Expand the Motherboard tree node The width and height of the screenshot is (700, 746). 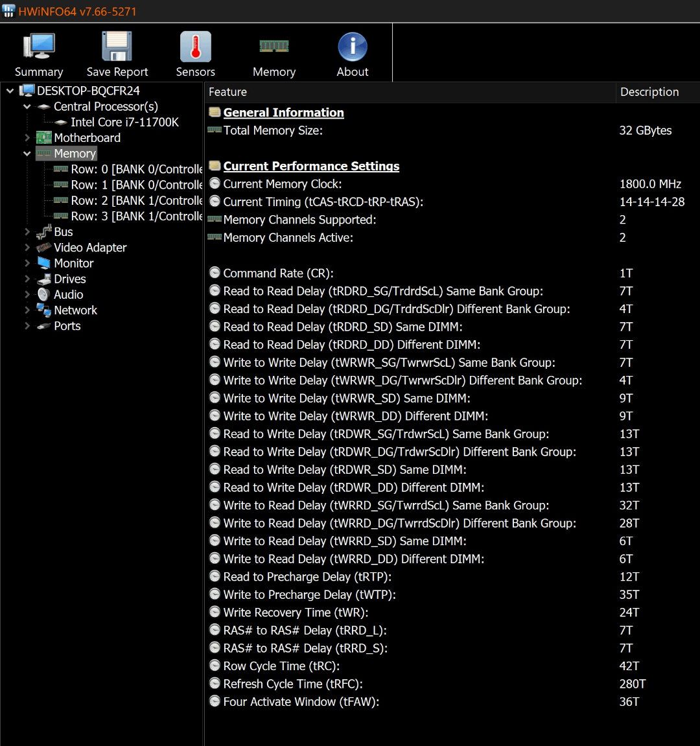[27, 137]
